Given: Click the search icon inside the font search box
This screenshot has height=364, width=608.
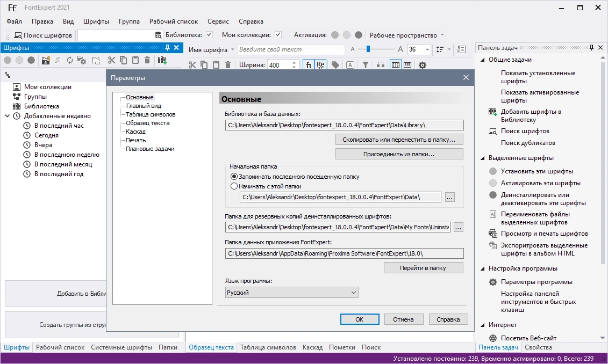Looking at the screenshot, I should tap(158, 35).
